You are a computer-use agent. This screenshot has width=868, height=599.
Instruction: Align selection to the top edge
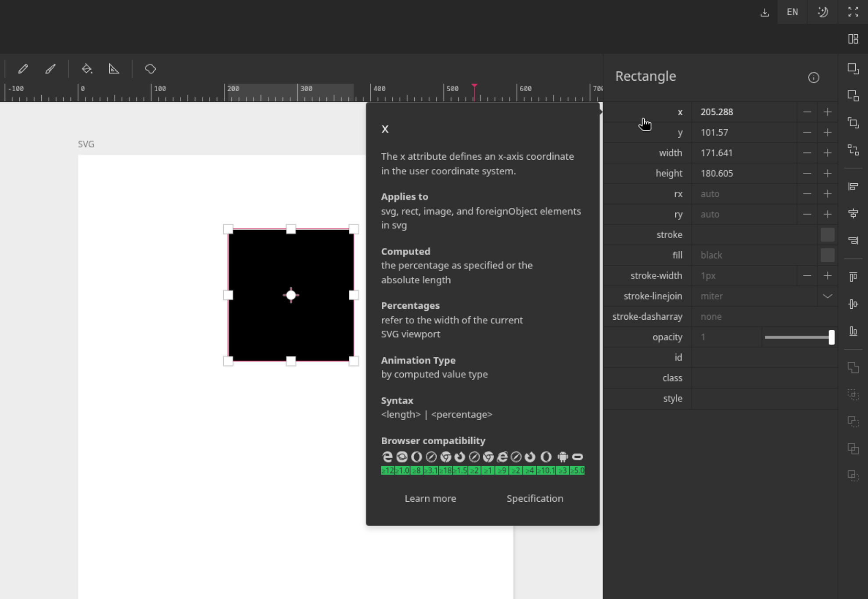(853, 277)
